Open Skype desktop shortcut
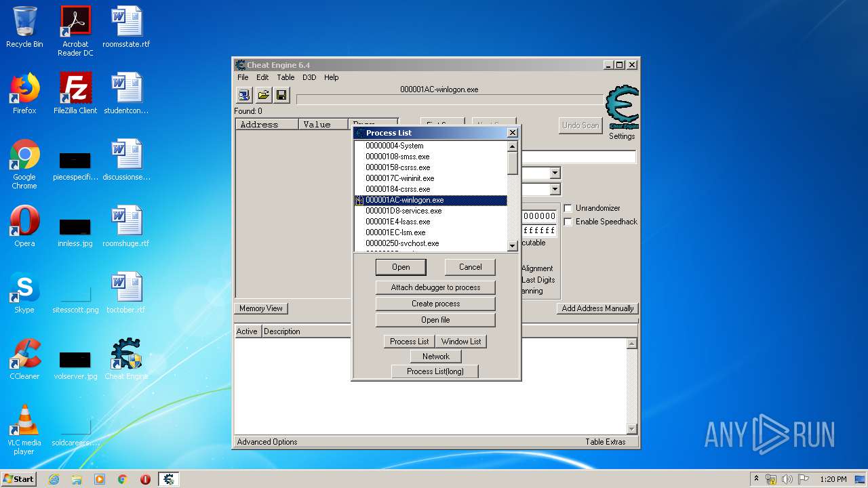The width and height of the screenshot is (868, 488). (x=24, y=293)
